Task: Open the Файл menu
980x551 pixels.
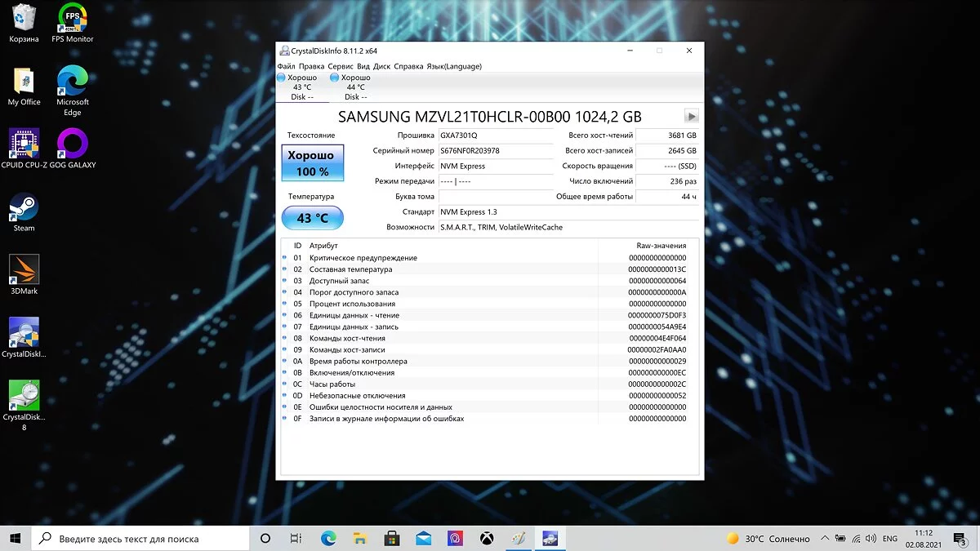Action: point(286,66)
